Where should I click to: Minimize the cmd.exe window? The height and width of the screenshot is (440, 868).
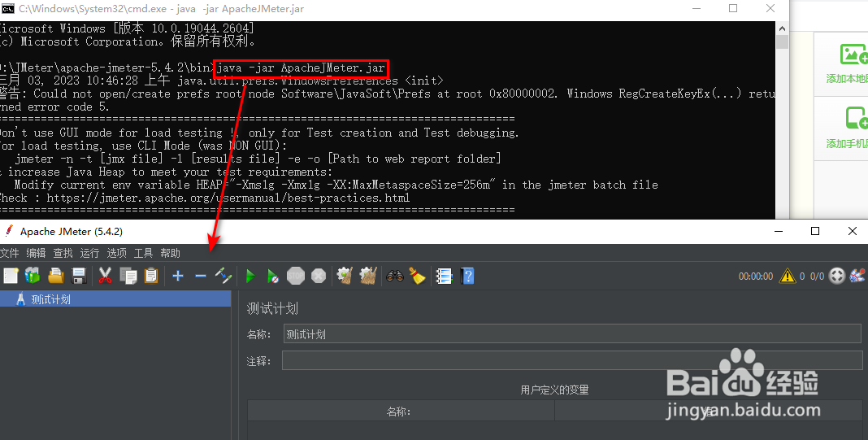click(x=697, y=8)
